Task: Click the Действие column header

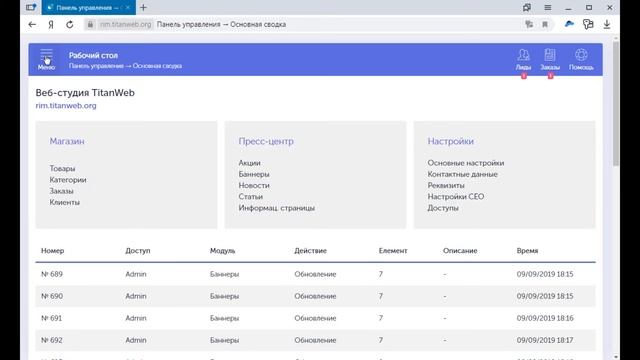Action: coord(311,251)
